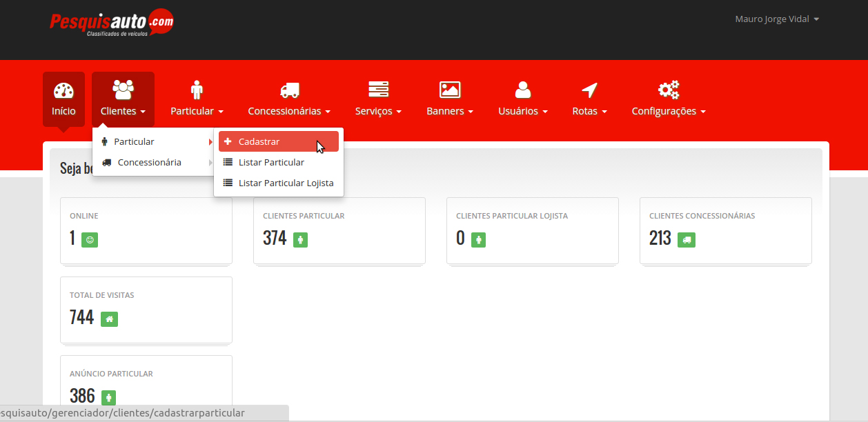Click the CLIENTES CONCESSIONÁRIAS card heading
The height and width of the screenshot is (422, 868).
[x=702, y=216]
